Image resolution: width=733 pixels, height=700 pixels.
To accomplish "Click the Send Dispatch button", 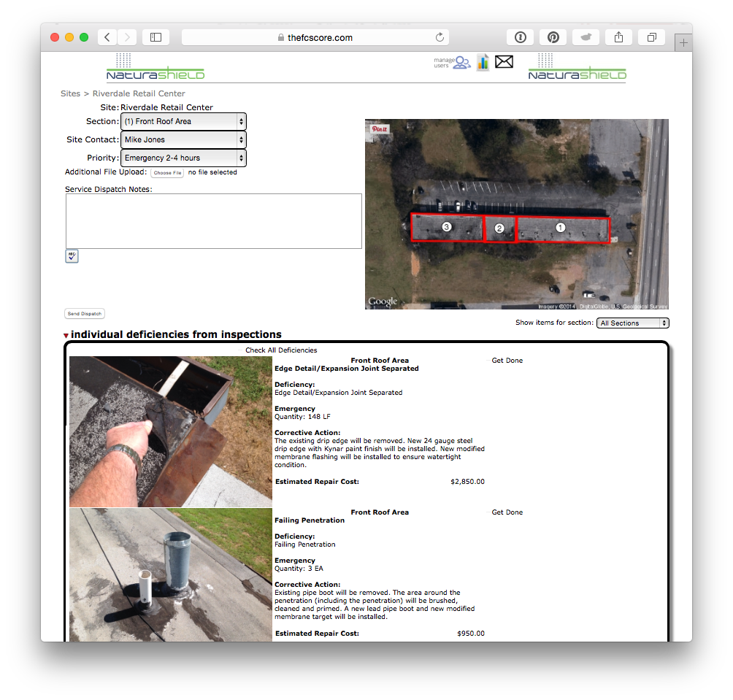I will [85, 314].
